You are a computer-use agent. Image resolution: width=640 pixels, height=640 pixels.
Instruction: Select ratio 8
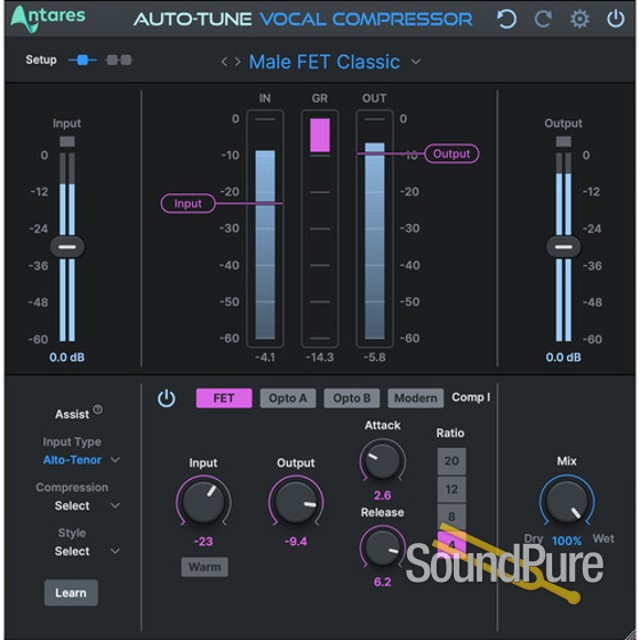coord(451,517)
